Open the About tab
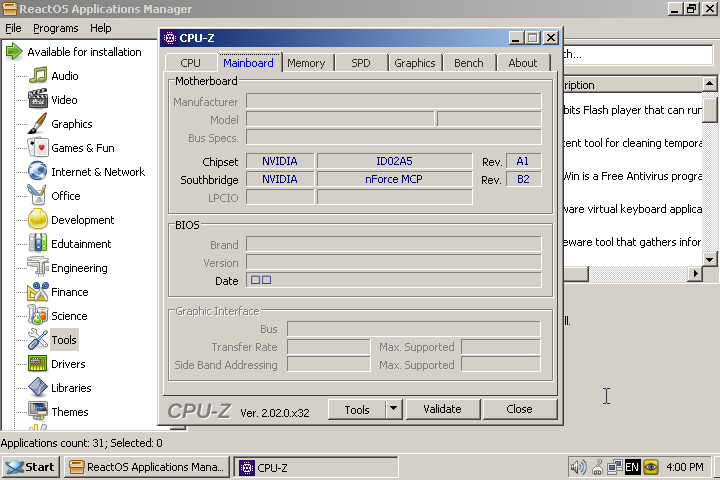 point(523,63)
